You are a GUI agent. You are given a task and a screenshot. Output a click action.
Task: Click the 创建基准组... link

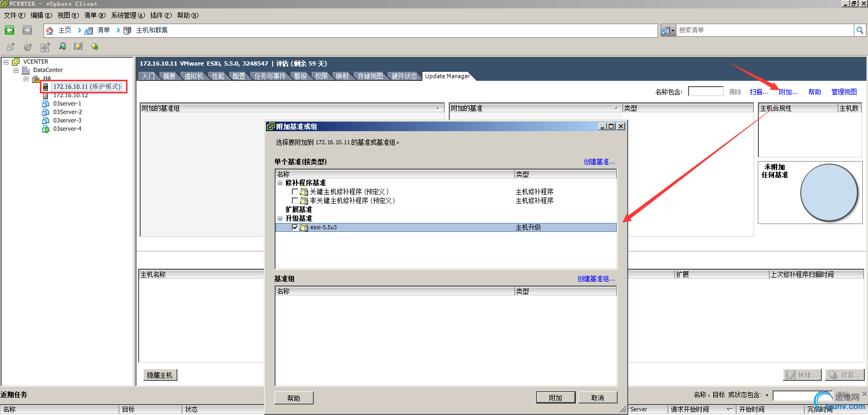[596, 279]
